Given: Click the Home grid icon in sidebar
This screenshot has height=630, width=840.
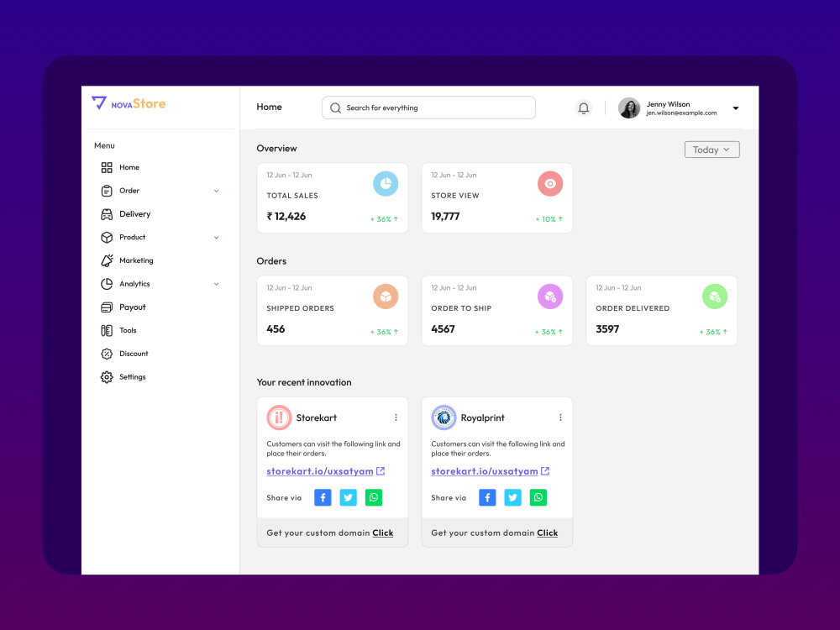Looking at the screenshot, I should pos(107,168).
